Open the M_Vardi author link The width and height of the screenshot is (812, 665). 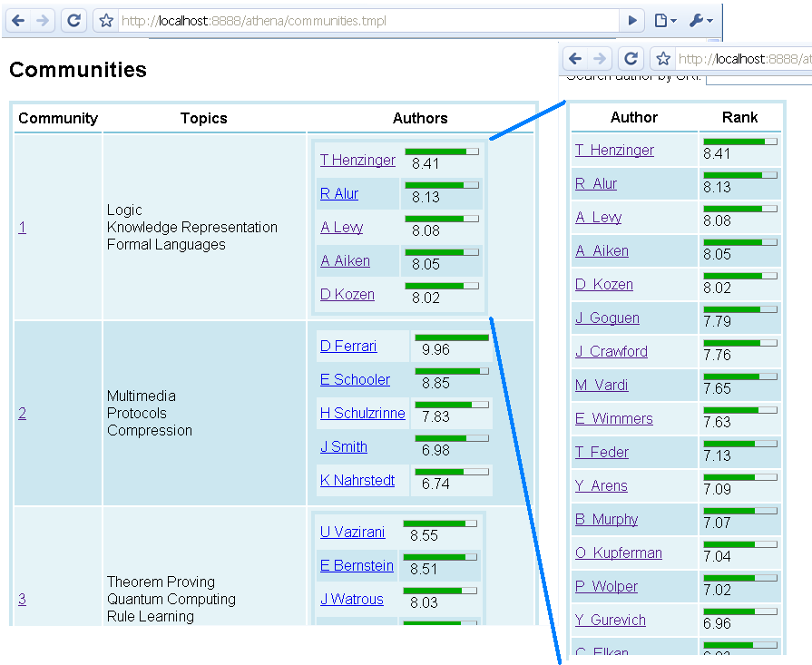[602, 385]
